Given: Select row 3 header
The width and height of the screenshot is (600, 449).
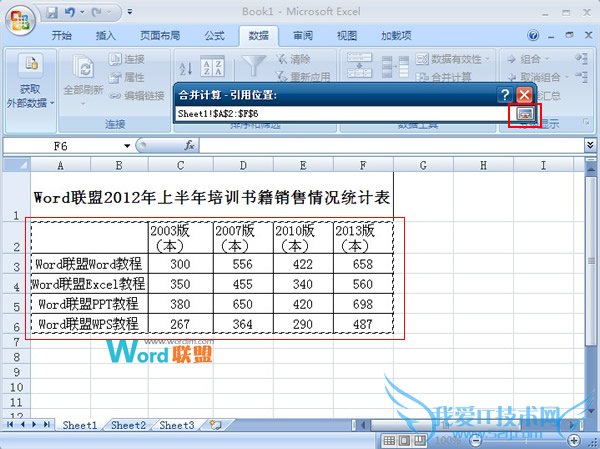Looking at the screenshot, I should coord(16,264).
